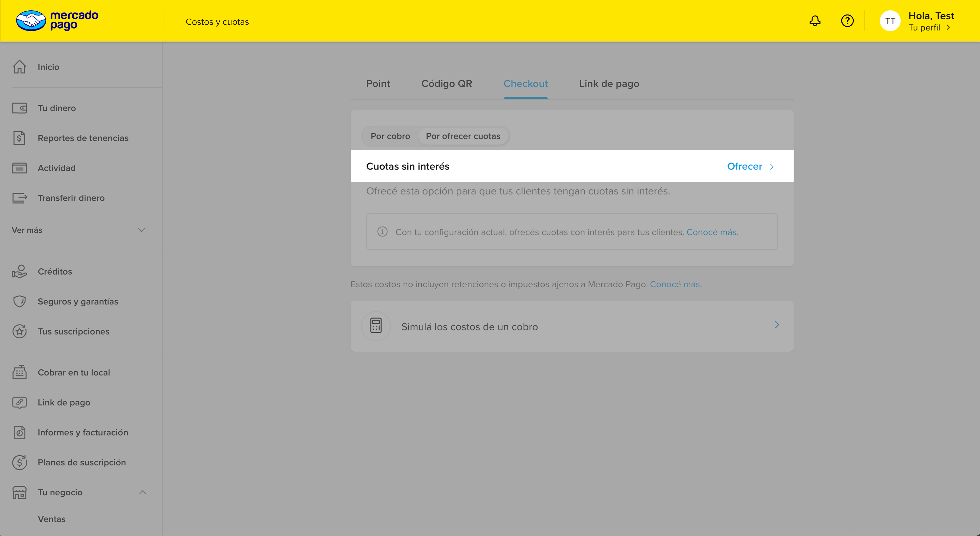This screenshot has width=980, height=536.
Task: Open Cobrar en tu local menu item
Action: point(74,373)
